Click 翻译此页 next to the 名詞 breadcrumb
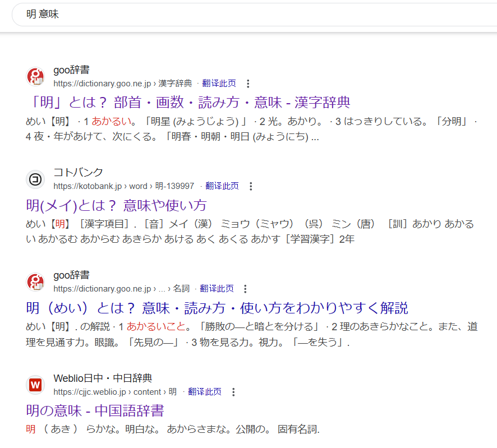Image resolution: width=497 pixels, height=448 pixels. coord(217,289)
